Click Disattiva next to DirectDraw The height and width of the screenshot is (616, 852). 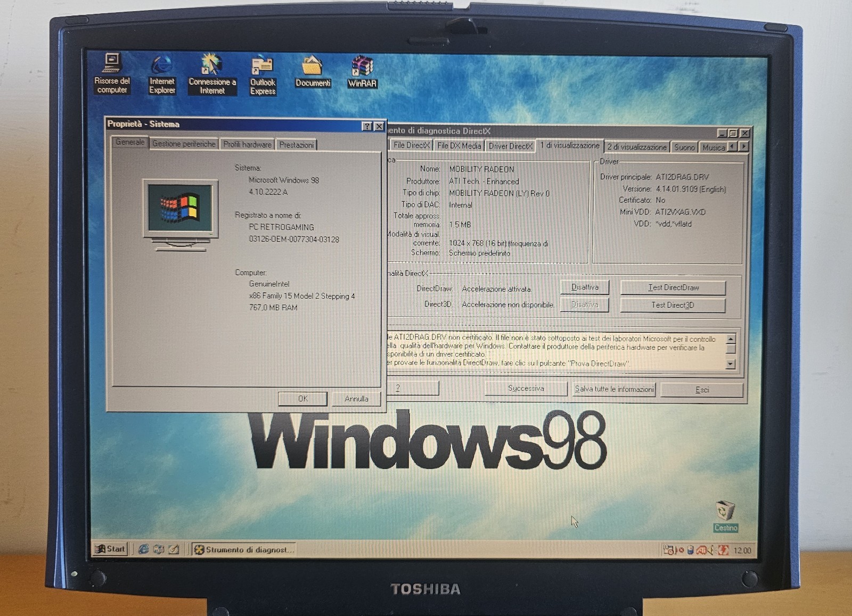585,288
